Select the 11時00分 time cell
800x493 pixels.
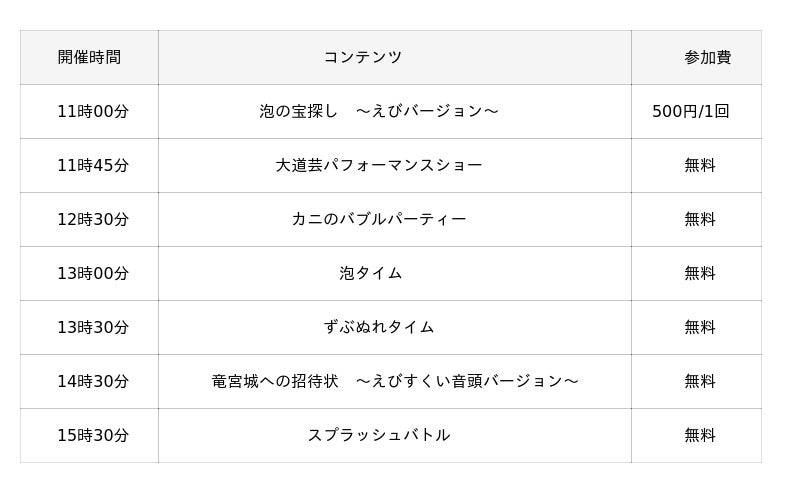click(93, 111)
